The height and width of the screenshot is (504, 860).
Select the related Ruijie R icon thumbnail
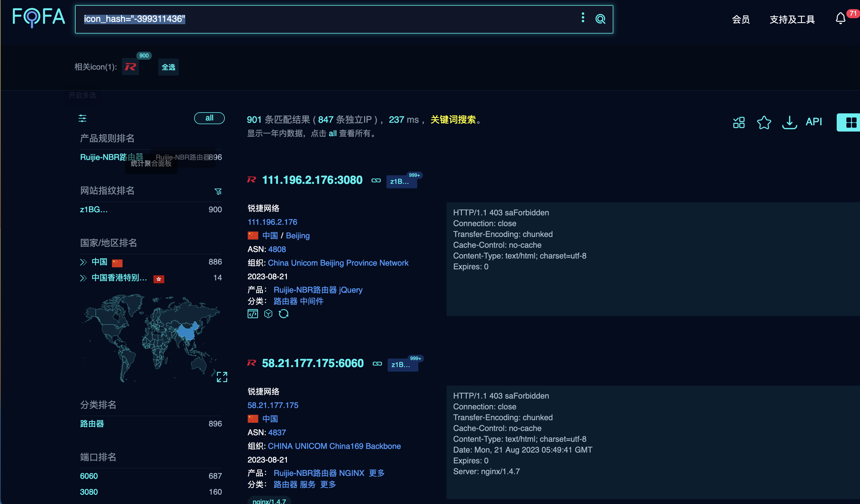click(x=130, y=67)
